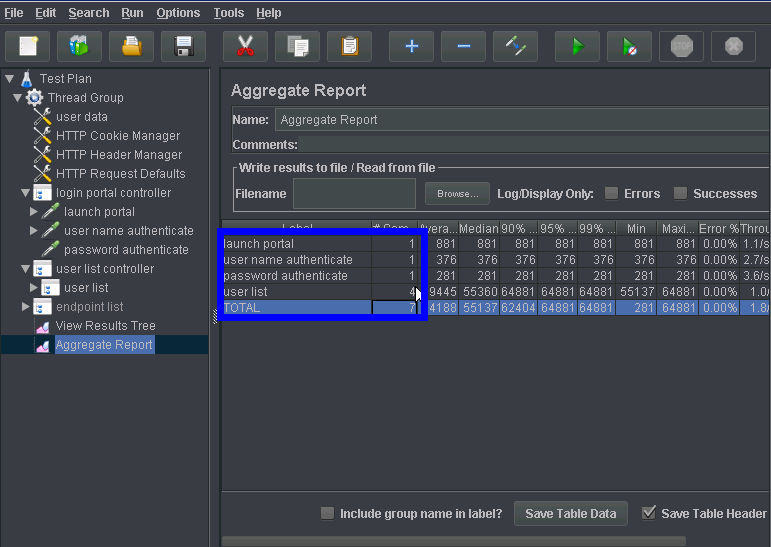Click the Browse... button
Screen dimensions: 771x547
tap(457, 194)
